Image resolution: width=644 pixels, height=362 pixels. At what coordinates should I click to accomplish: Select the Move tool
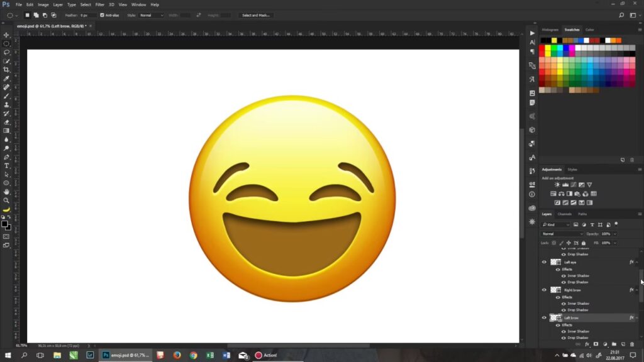point(6,35)
